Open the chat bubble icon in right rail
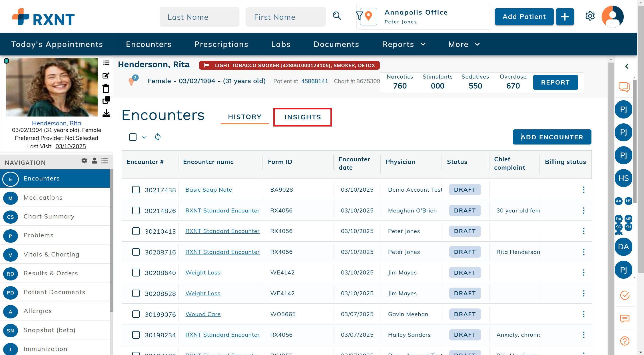Image resolution: width=644 pixels, height=355 pixels. (624, 87)
